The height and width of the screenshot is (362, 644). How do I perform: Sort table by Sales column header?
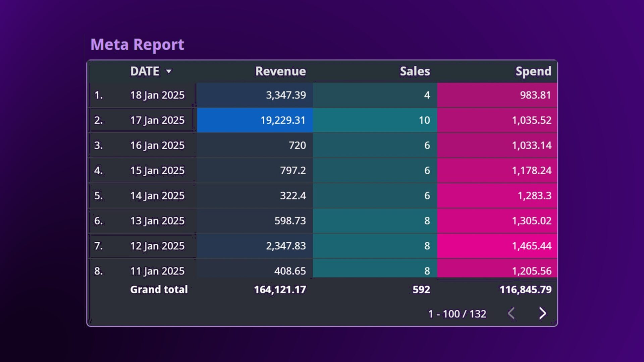(x=415, y=71)
